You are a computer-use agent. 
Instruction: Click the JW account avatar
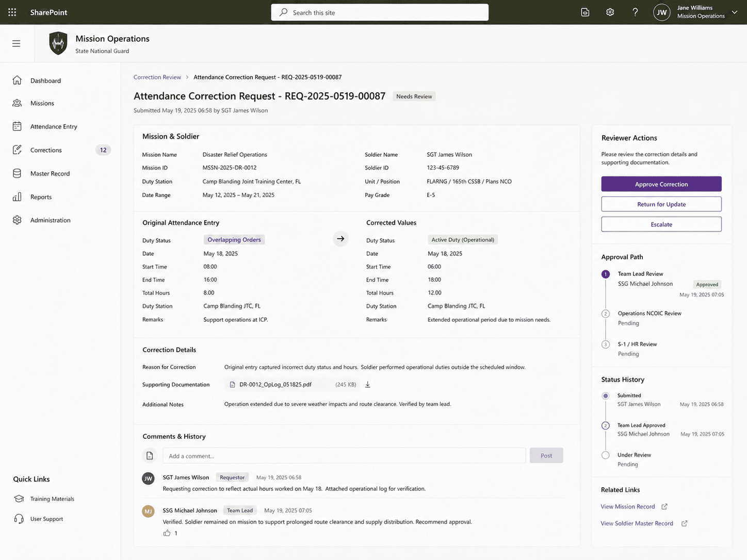[x=661, y=12]
